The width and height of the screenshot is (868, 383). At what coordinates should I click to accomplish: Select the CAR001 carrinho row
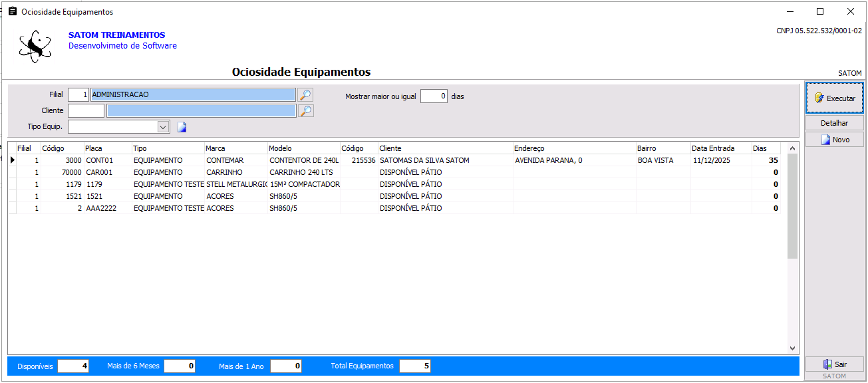click(x=106, y=172)
